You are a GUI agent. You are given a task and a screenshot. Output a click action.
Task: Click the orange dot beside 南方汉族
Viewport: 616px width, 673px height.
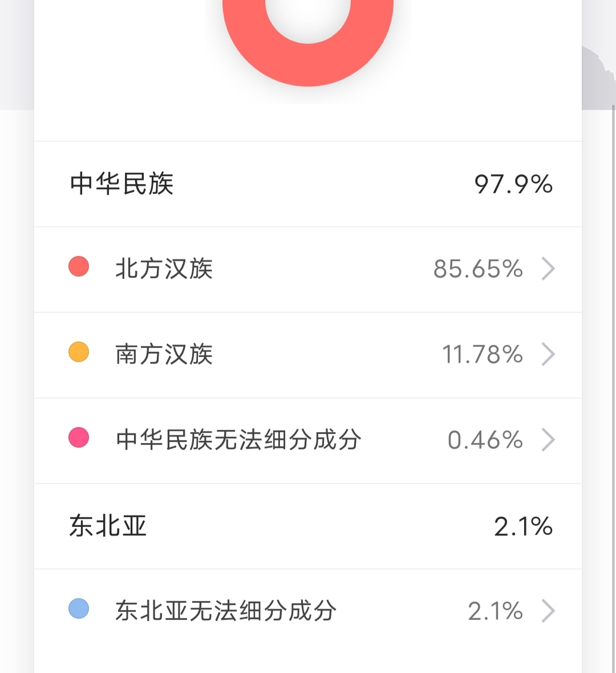click(79, 352)
